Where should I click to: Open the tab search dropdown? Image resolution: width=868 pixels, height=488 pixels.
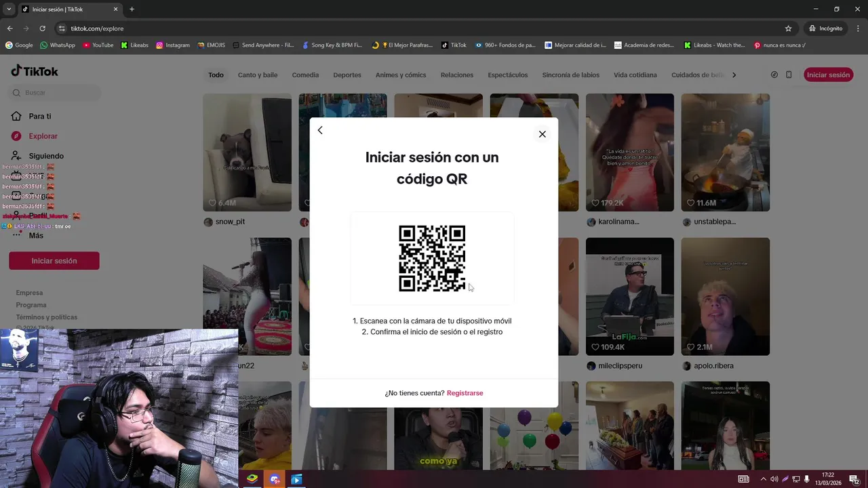point(9,9)
